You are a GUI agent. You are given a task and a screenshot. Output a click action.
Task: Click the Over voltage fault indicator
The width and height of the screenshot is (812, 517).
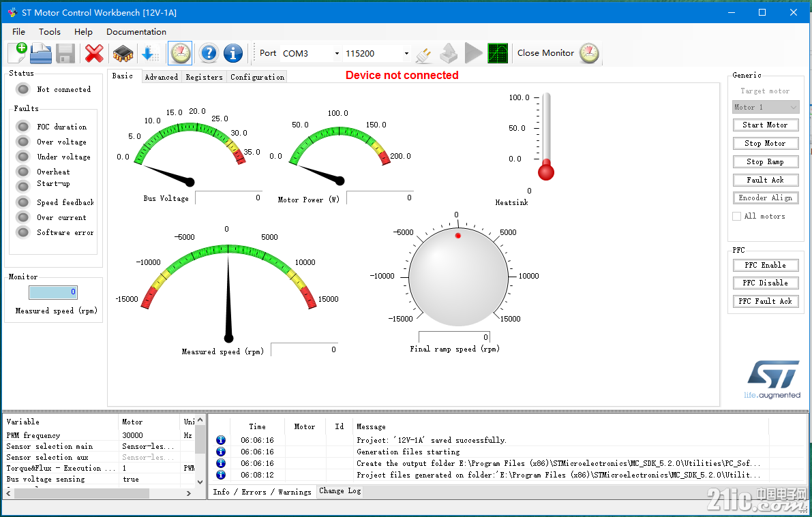click(x=22, y=142)
